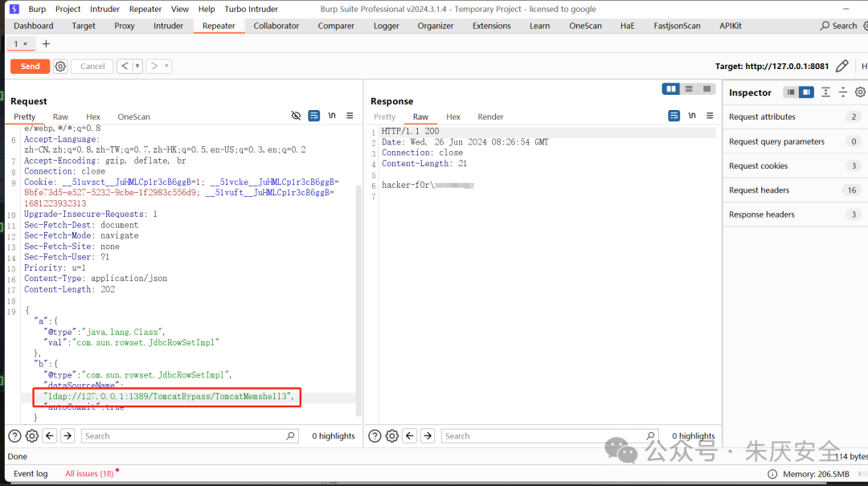
Task: Add a new Repeater tab
Action: [46, 43]
